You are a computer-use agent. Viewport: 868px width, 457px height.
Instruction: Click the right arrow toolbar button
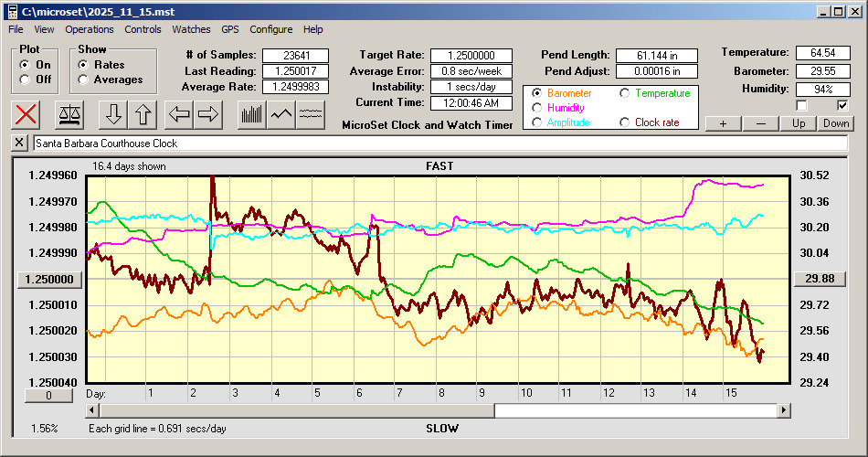click(x=209, y=115)
